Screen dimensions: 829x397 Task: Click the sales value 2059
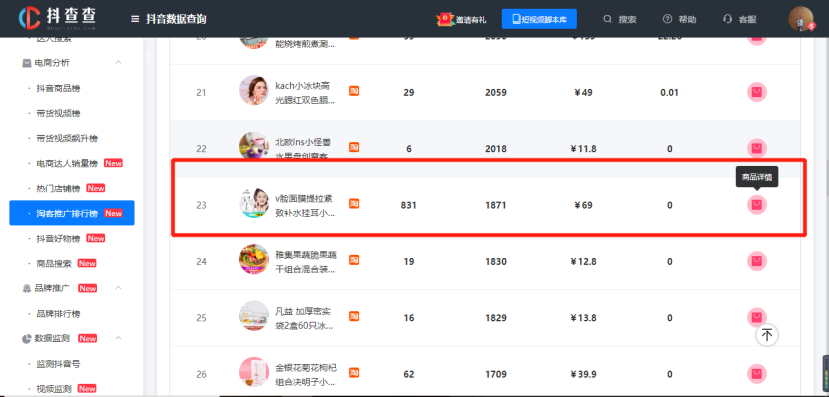[x=495, y=93]
